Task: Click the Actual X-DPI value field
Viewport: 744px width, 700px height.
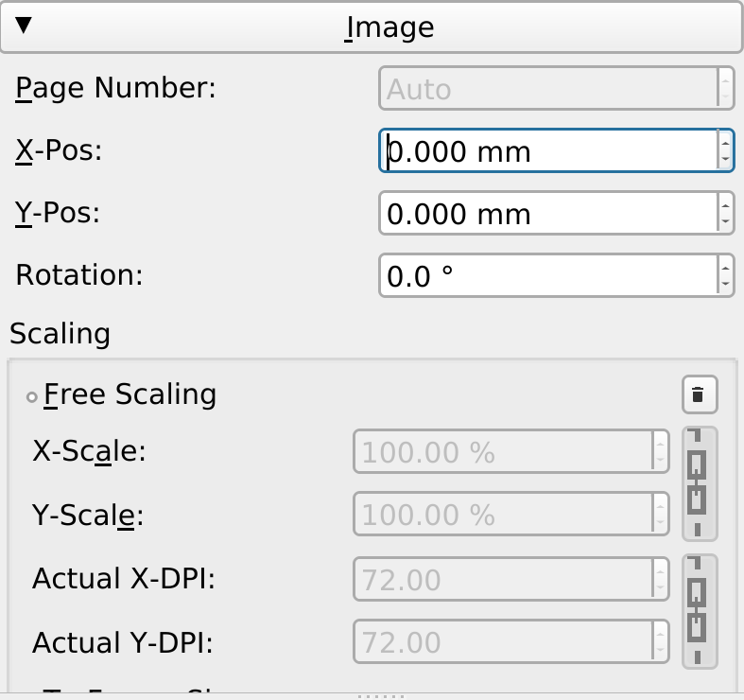Action: [501, 579]
